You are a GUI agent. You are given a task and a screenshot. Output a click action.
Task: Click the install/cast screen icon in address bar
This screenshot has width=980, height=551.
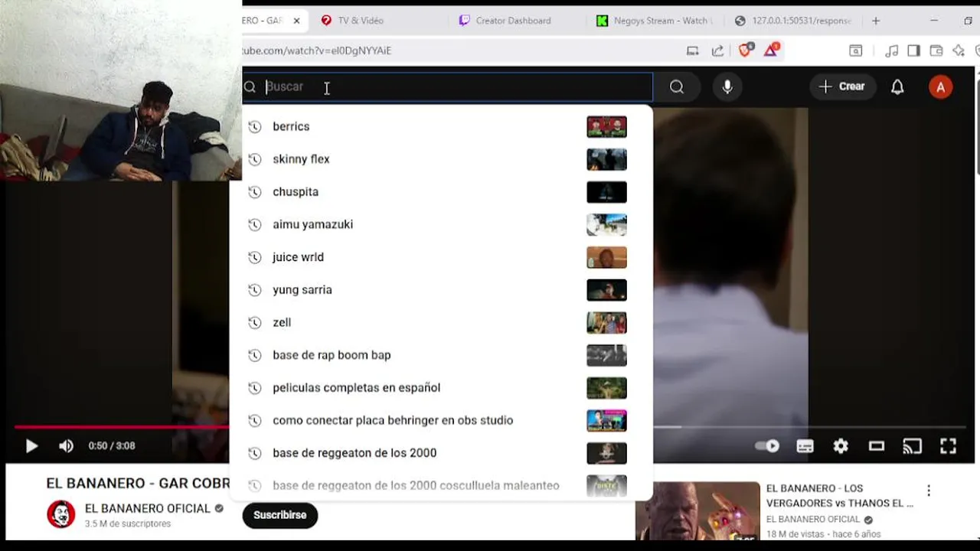point(692,51)
